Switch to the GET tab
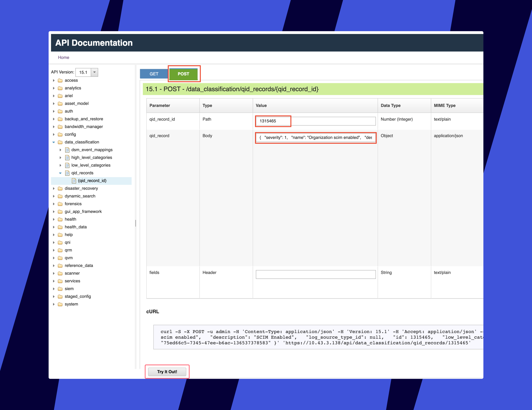This screenshot has width=532, height=410. [x=154, y=74]
